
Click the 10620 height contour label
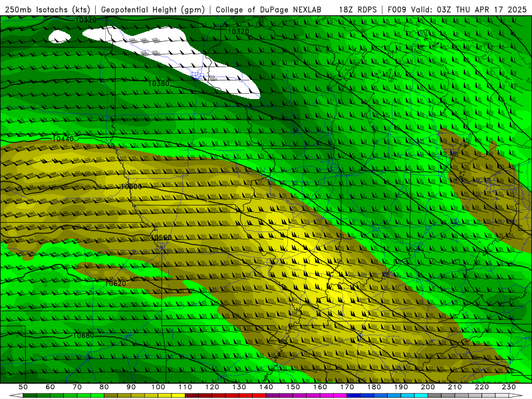(x=115, y=283)
